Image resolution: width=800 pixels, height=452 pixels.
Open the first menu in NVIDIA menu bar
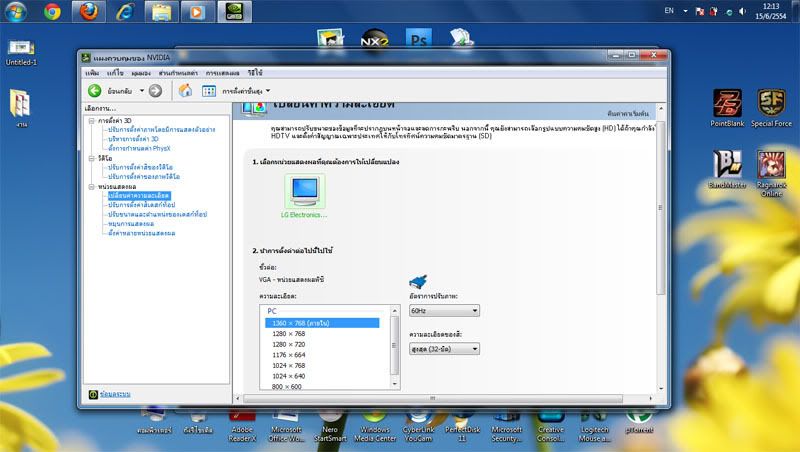pyautogui.click(x=92, y=73)
